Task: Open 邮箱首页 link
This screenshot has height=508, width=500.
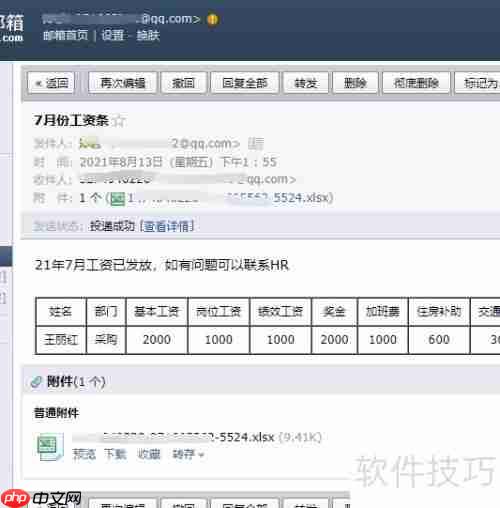Action: [x=66, y=35]
